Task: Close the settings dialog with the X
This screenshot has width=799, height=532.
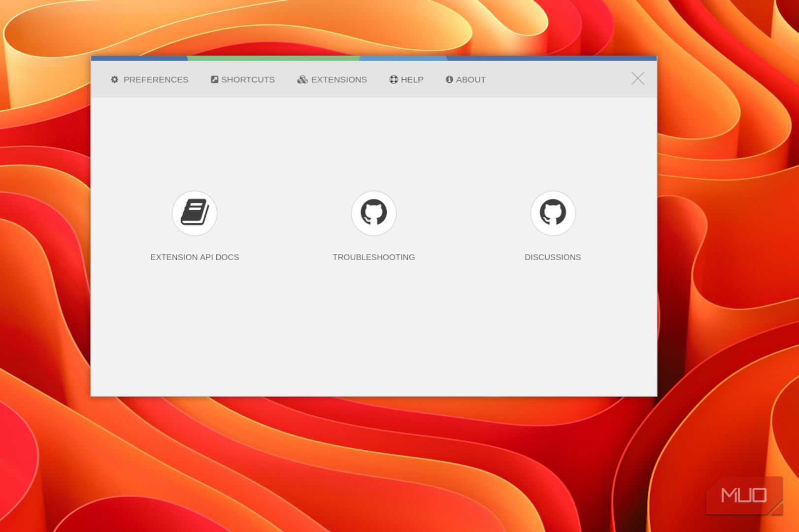Action: [x=638, y=78]
